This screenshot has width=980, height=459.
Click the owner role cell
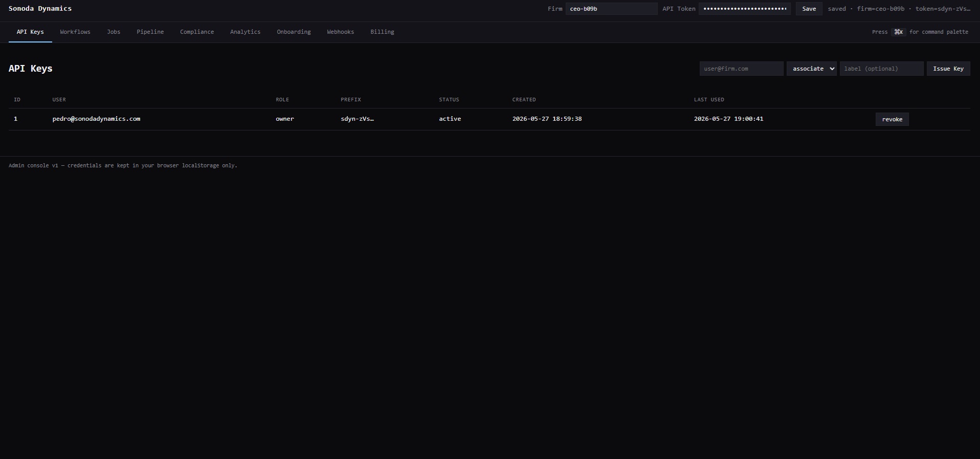point(285,119)
